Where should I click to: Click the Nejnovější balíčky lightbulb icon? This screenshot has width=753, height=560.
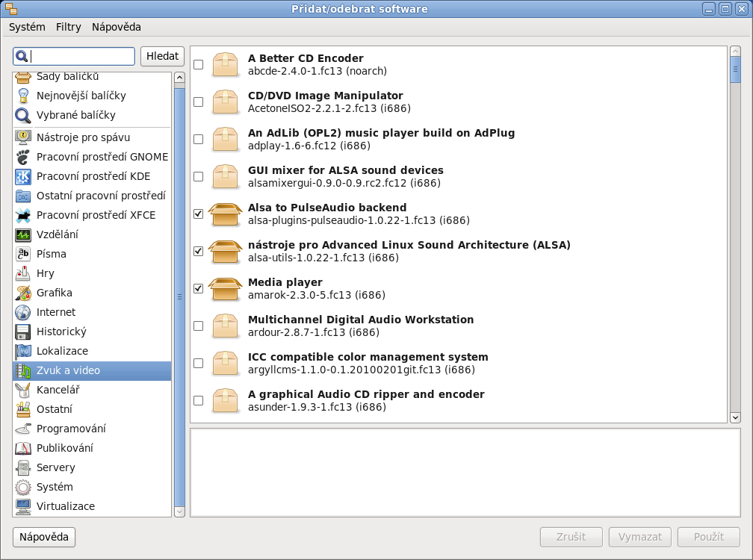(x=23, y=96)
